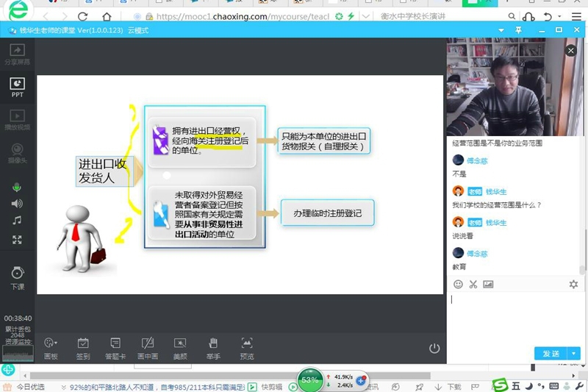Open the browser hamburger menu
588x392 pixels.
coord(576,16)
